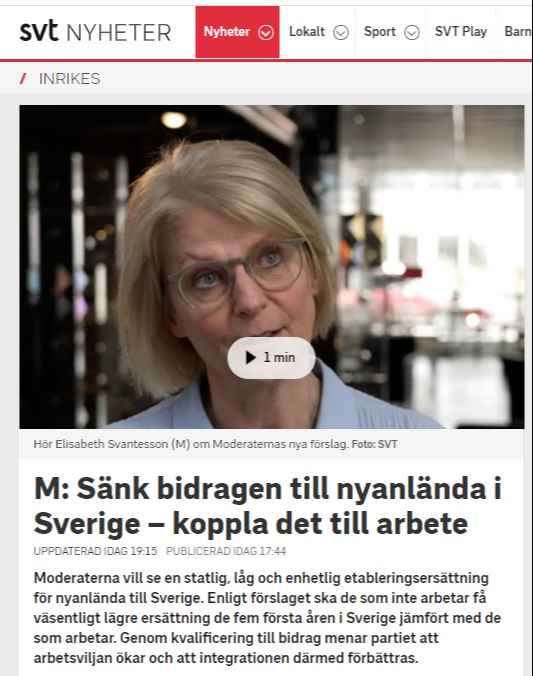Click the SVT Nyheter logo
The width and height of the screenshot is (533, 676).
pos(95,32)
